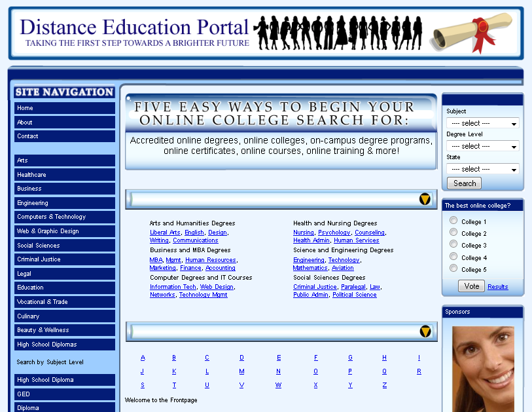Image resolution: width=532 pixels, height=412 pixels.
Task: Open the Arts category
Action: click(65, 160)
